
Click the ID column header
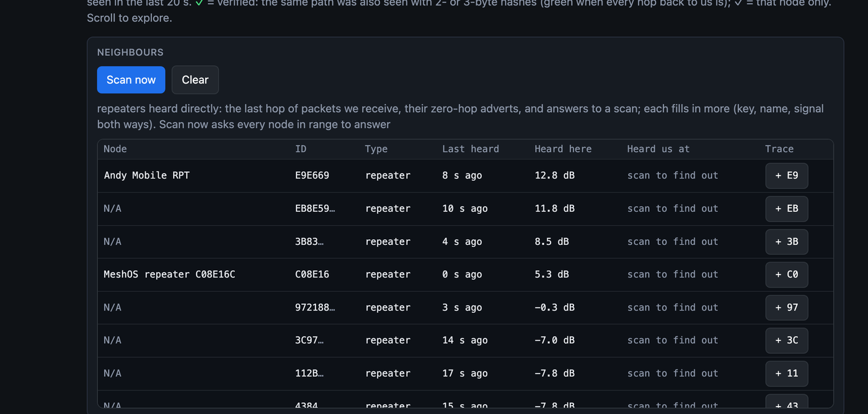tap(301, 149)
